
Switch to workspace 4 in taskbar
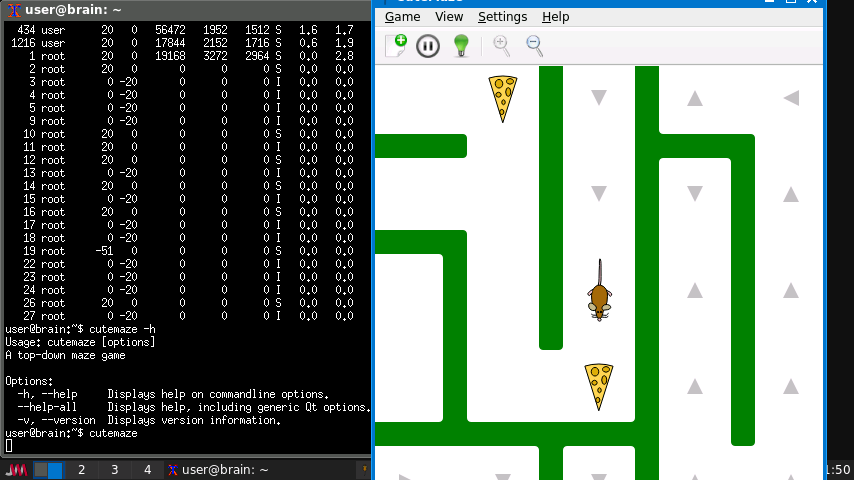click(x=147, y=470)
